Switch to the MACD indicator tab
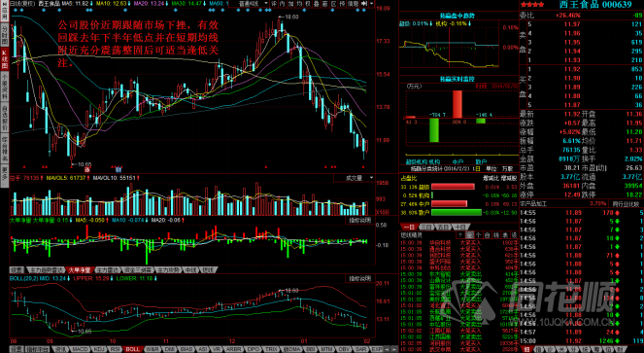 coord(81,349)
